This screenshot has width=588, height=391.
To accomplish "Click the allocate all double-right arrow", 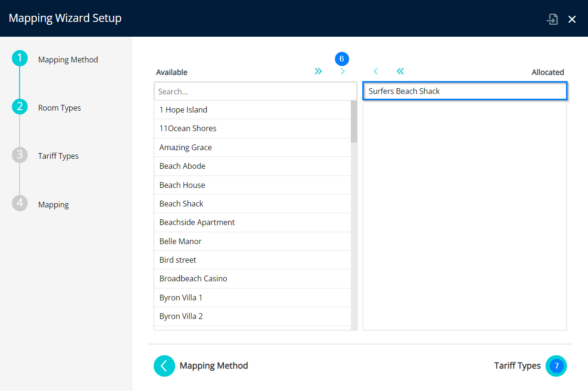I will pyautogui.click(x=318, y=72).
